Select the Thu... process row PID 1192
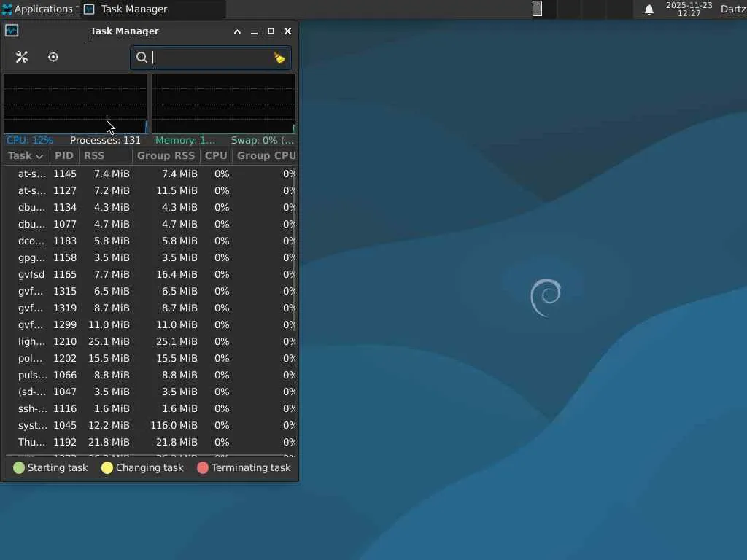747x560 pixels. 150,443
